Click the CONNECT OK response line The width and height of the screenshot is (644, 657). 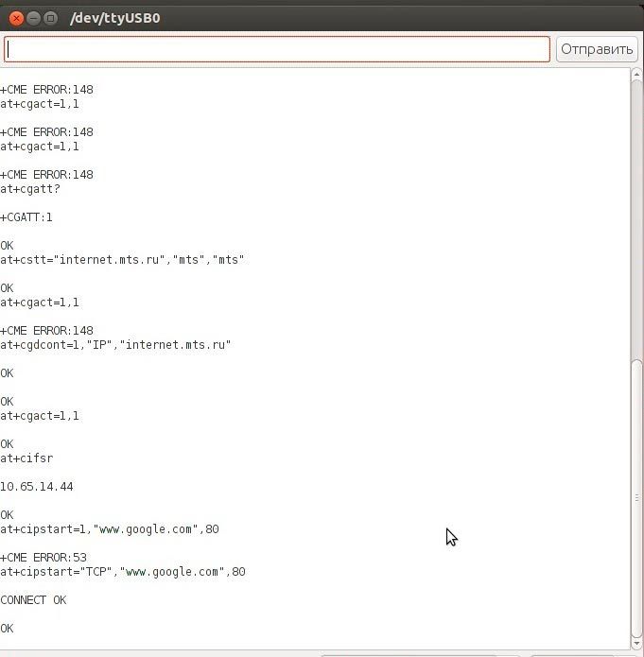(33, 600)
